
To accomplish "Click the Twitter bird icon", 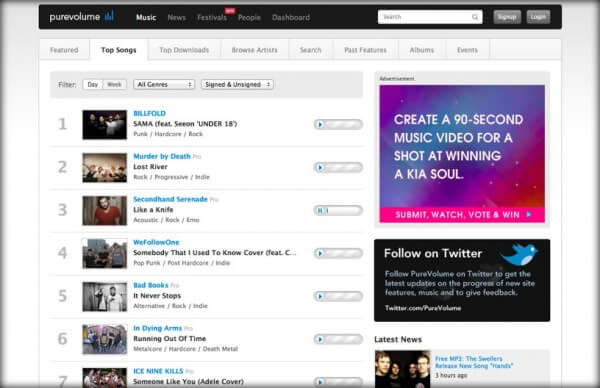I will click(519, 254).
